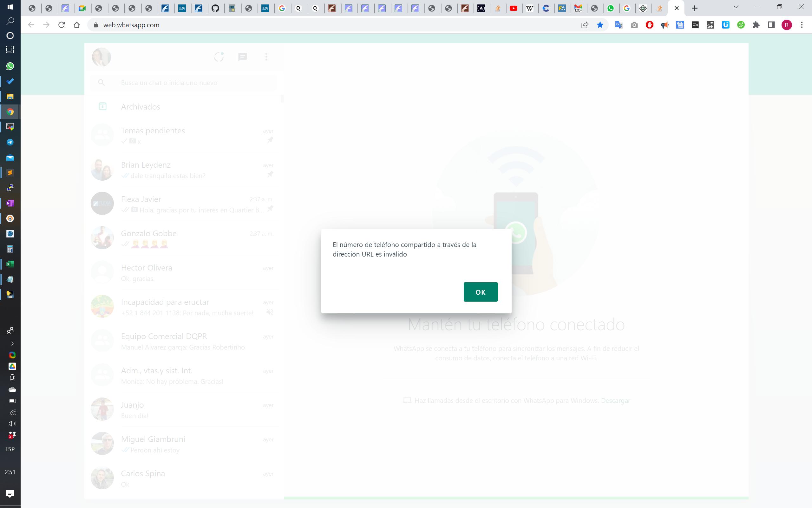Open the WhatsApp menu with three dots
The width and height of the screenshot is (812, 508).
click(x=266, y=57)
